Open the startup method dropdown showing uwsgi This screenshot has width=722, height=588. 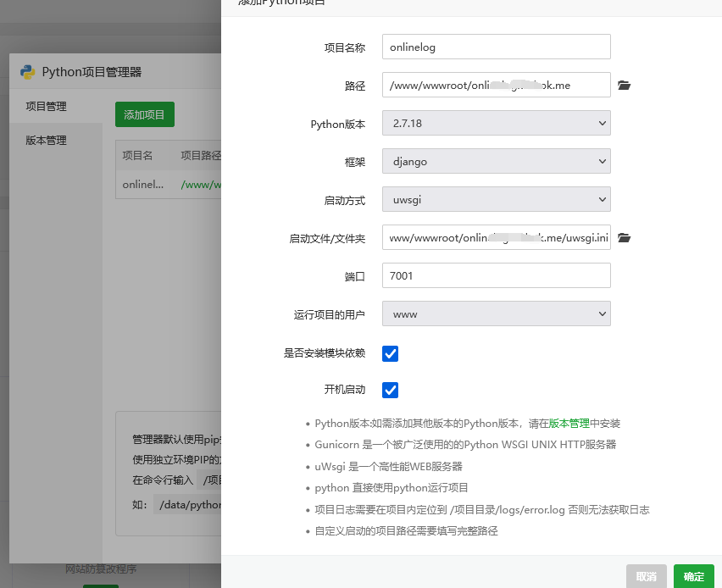pyautogui.click(x=497, y=199)
